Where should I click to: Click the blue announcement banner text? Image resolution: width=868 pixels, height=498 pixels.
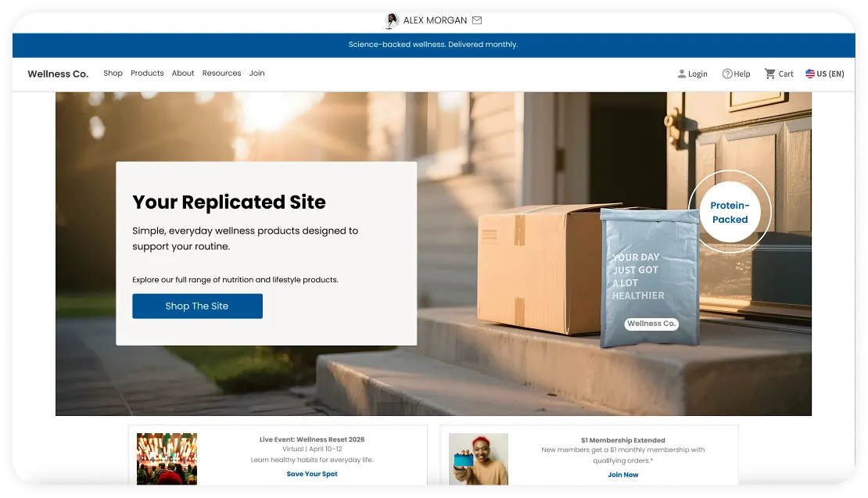tap(433, 45)
